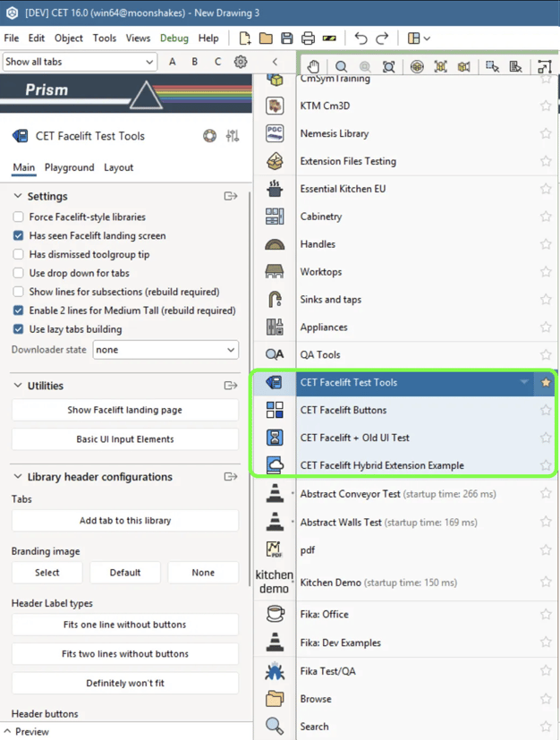Open the Tools menu
The width and height of the screenshot is (560, 740).
pos(105,38)
